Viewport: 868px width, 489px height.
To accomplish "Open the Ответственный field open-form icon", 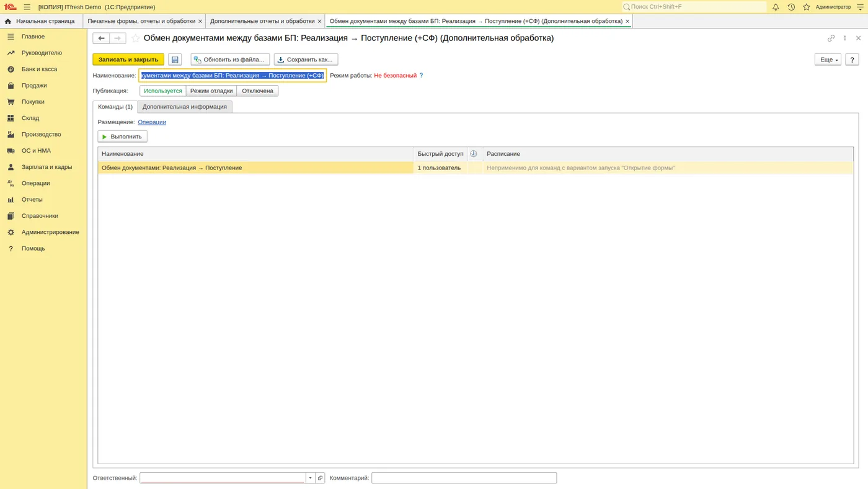I will click(321, 478).
